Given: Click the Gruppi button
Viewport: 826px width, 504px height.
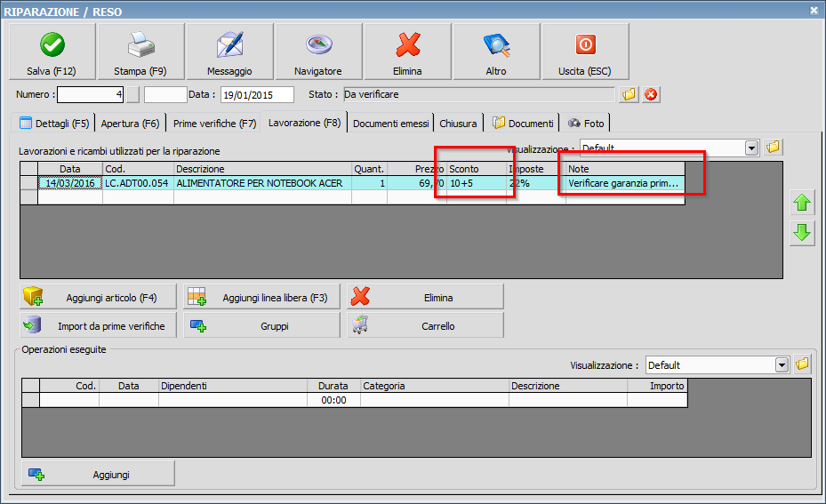Looking at the screenshot, I should coord(261,326).
